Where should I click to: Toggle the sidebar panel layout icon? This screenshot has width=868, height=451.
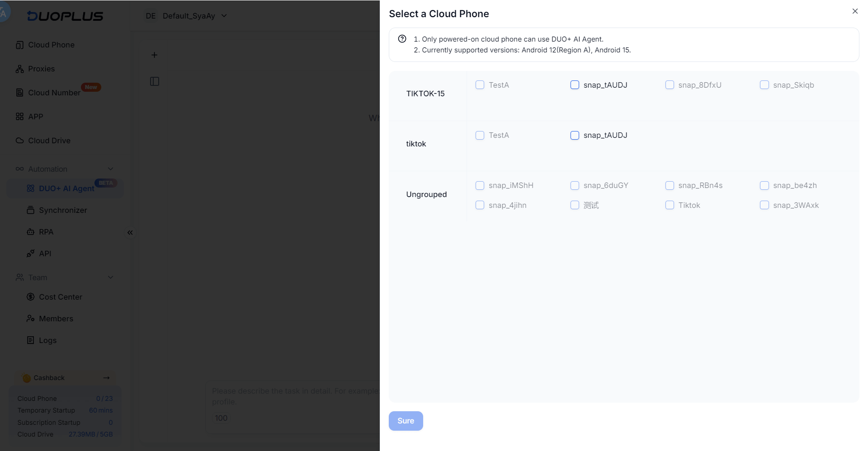point(154,81)
